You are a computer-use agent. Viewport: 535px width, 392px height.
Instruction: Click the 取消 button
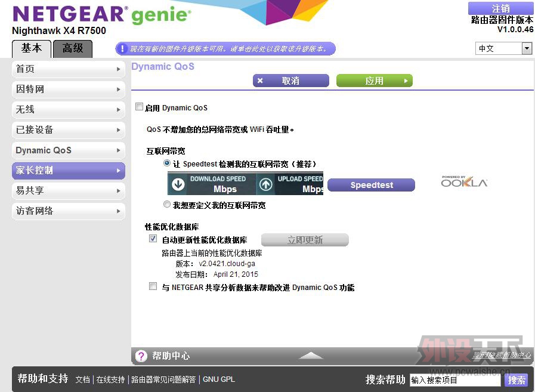(291, 81)
